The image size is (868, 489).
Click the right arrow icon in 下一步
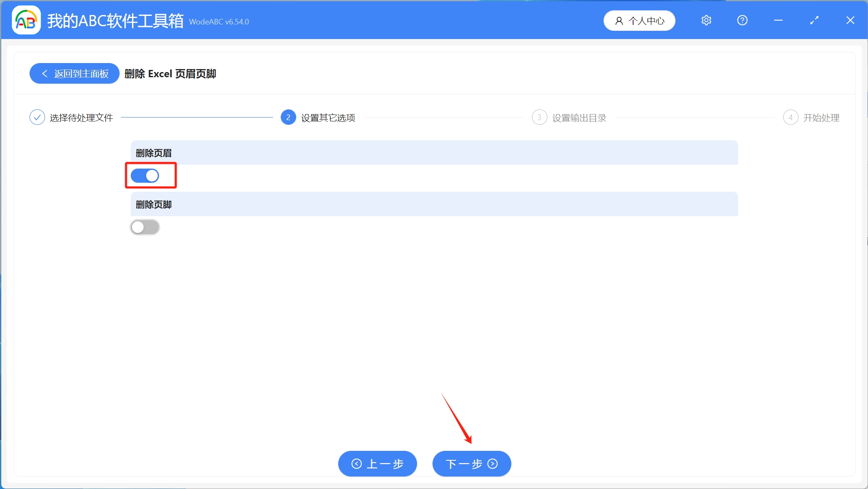click(x=493, y=464)
